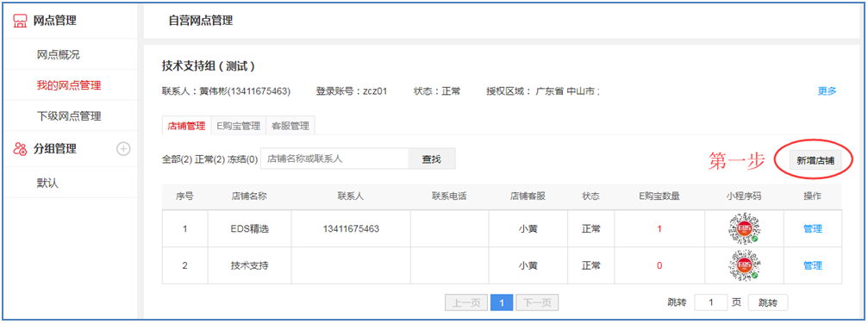Click 更多 link for more details
Image resolution: width=868 pixels, height=324 pixels.
[x=827, y=91]
